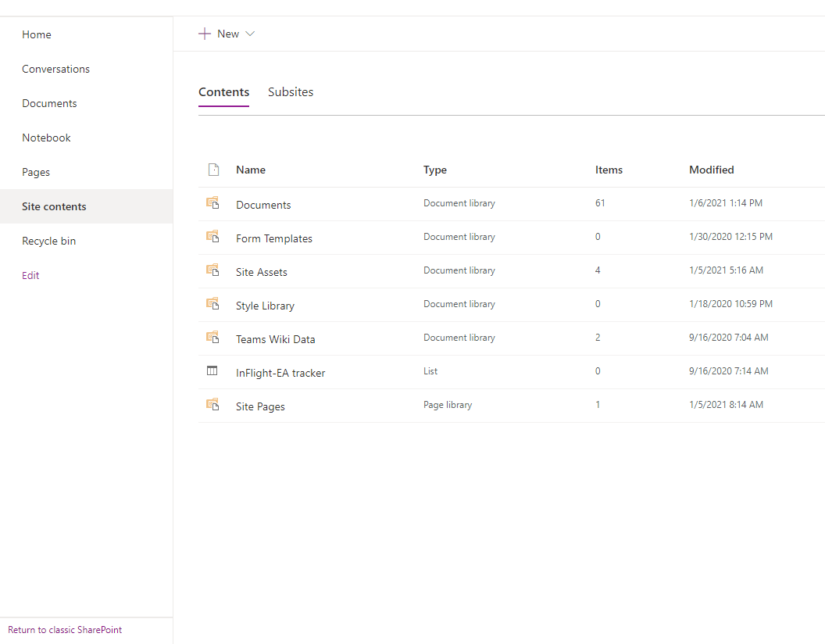Click the plus icon beside New
This screenshot has height=644, width=825.
click(x=205, y=34)
